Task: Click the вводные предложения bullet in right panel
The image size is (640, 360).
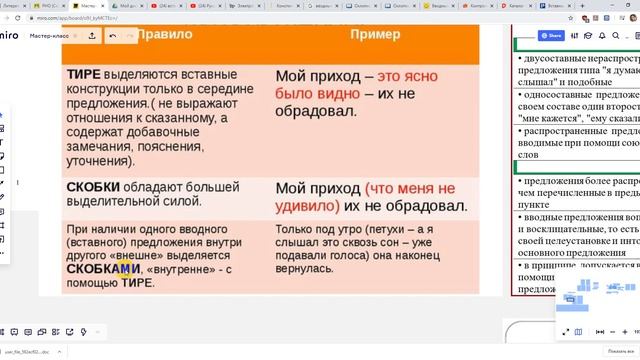Action: coord(578,235)
